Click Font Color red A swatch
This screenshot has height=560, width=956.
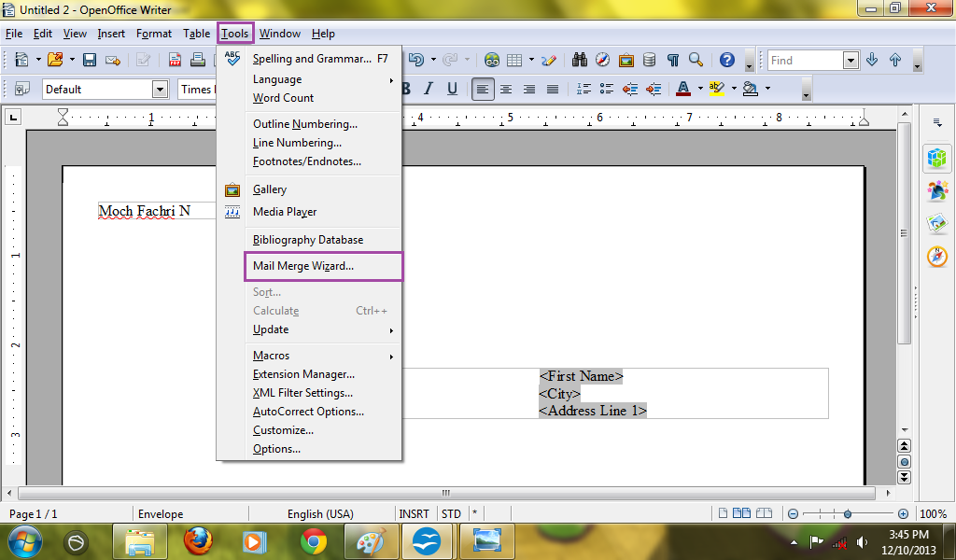pos(683,89)
